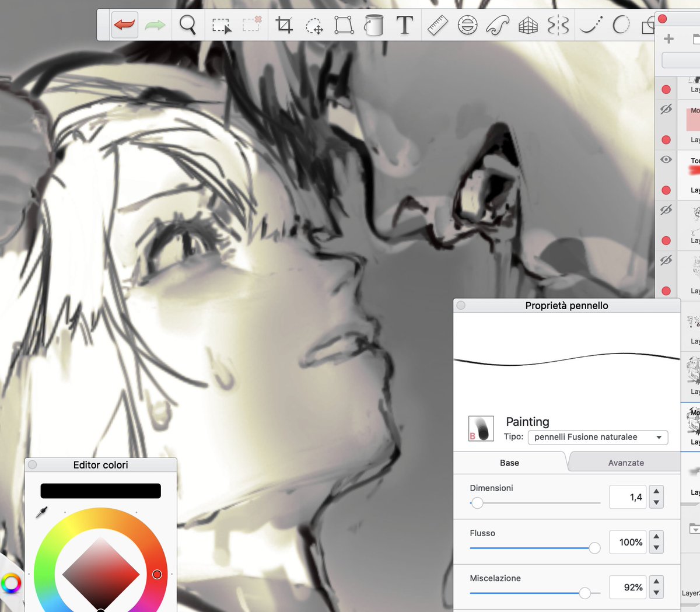This screenshot has height=612, width=700.
Task: Select the Flood Fill bucket
Action: pos(373,25)
